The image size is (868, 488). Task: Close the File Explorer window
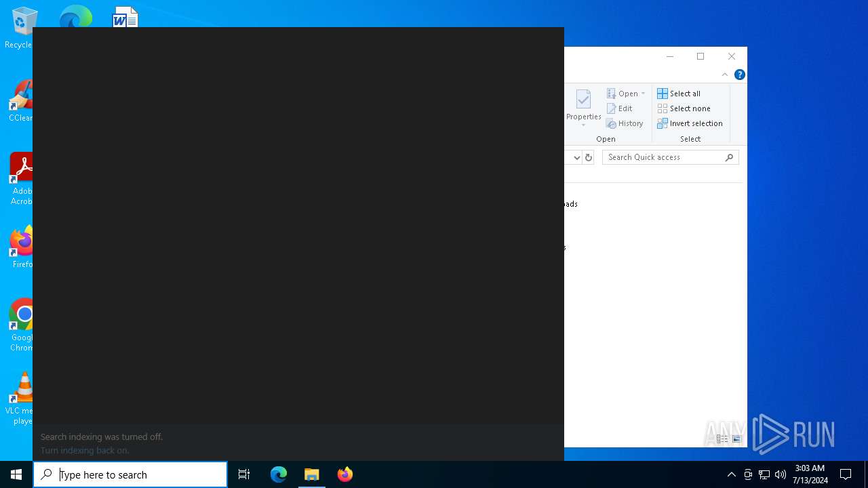pos(732,56)
